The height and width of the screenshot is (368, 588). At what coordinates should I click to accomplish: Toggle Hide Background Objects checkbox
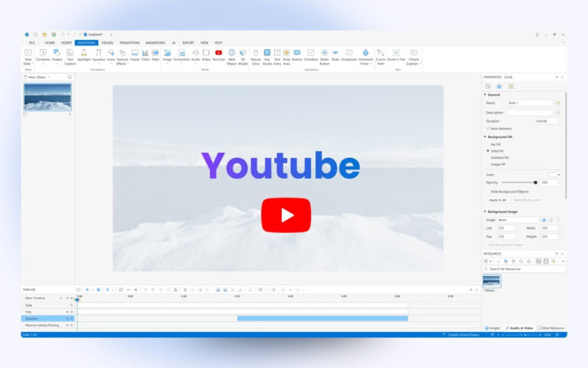(x=488, y=192)
